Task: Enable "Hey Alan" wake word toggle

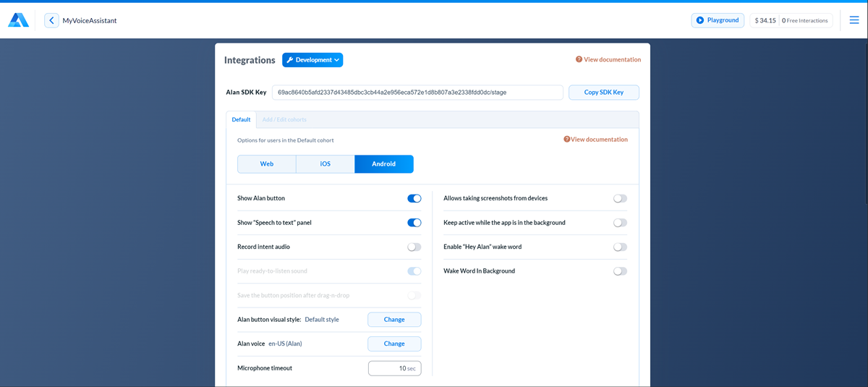Action: pos(620,247)
